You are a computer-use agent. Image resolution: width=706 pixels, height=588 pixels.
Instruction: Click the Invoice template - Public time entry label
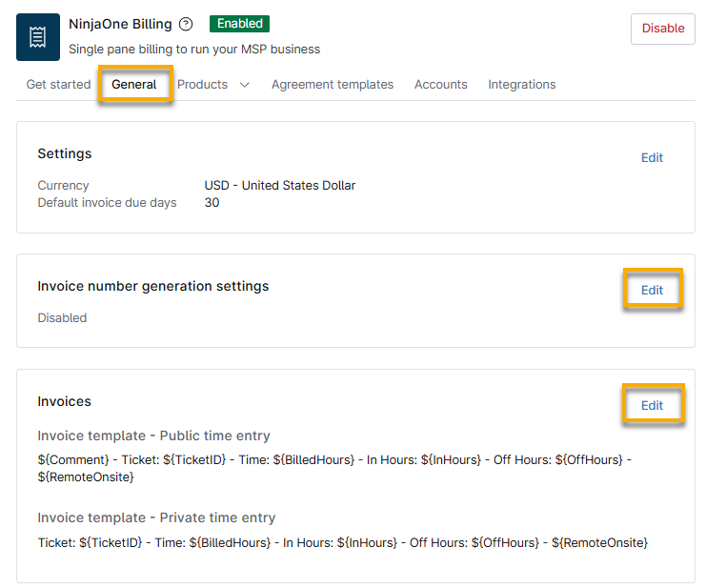153,436
